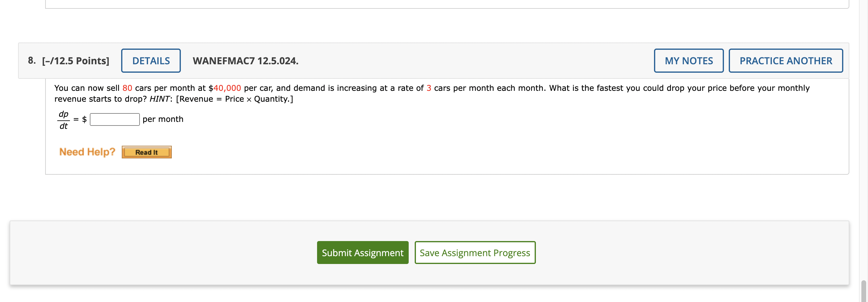Image resolution: width=868 pixels, height=302 pixels.
Task: Click MY NOTES for this problem
Action: [688, 60]
